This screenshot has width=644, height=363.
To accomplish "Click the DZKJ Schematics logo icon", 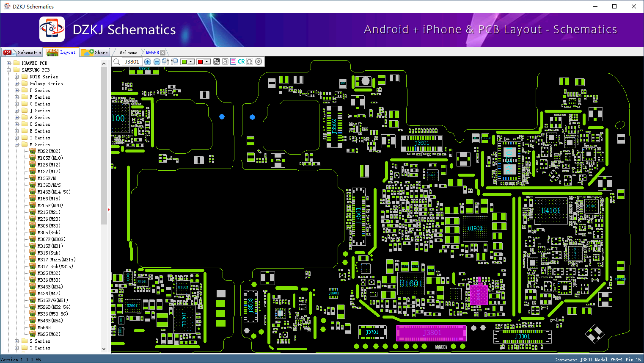I will coord(52,29).
